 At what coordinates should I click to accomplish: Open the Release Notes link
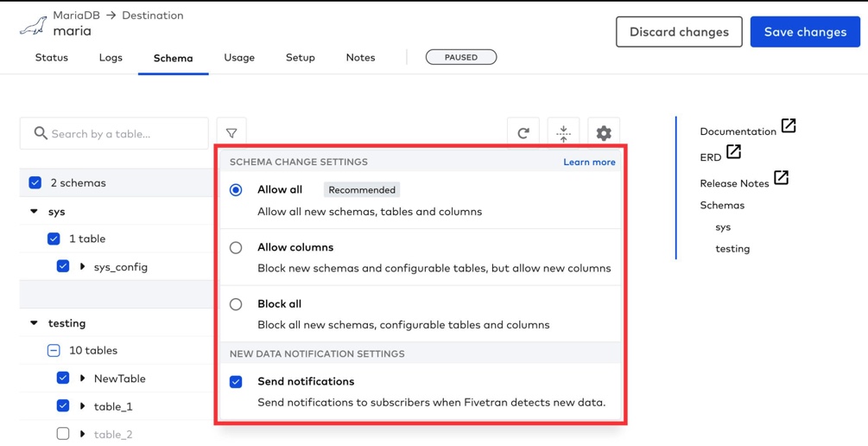point(735,183)
